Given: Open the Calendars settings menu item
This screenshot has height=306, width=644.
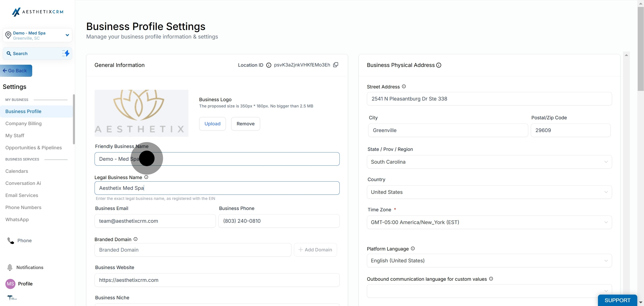Looking at the screenshot, I should coord(17,171).
